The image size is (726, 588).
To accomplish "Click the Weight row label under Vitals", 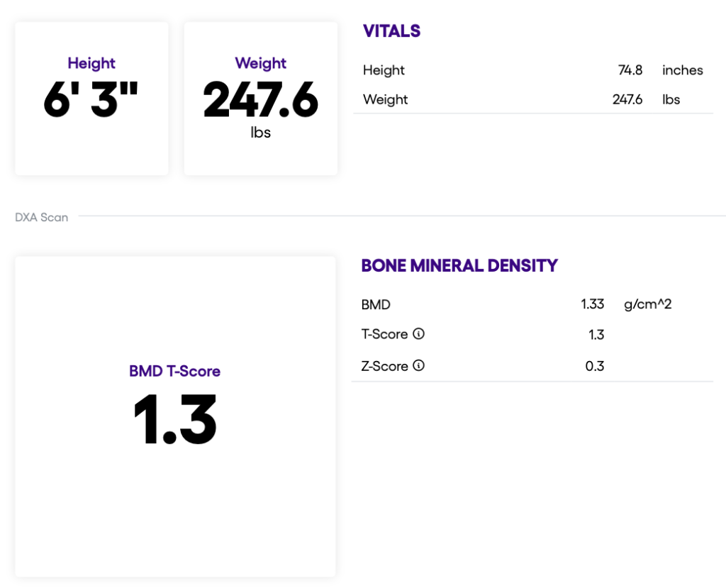I will click(385, 99).
